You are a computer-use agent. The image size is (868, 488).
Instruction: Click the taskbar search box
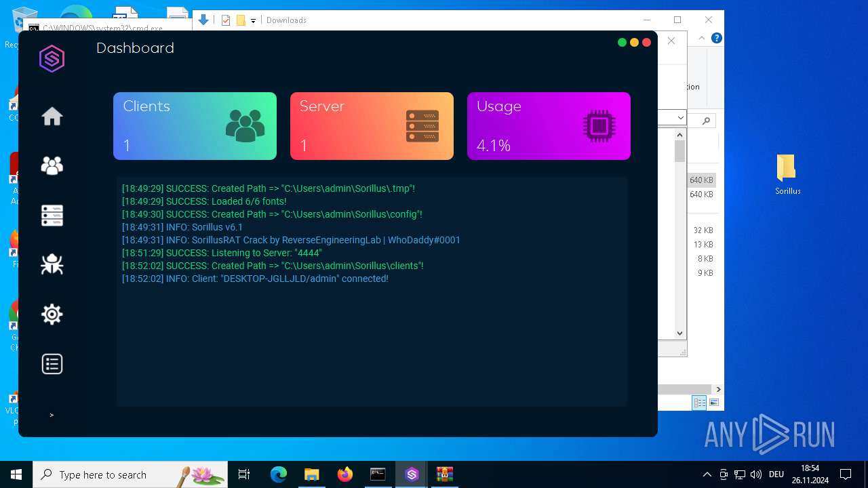point(130,474)
